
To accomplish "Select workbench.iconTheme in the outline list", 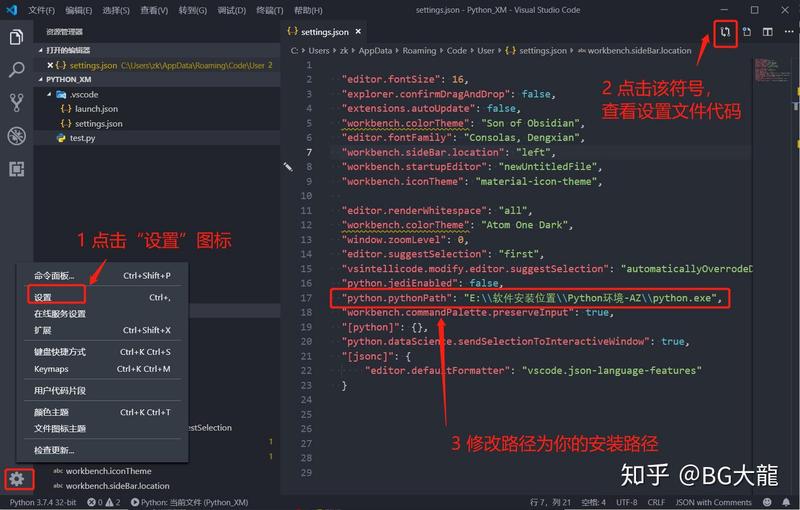I will coord(108,471).
